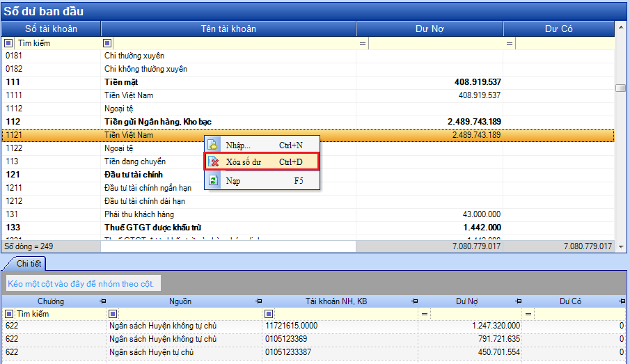Click filter icon in Chương search cell
630x364 pixels.
(x=8, y=314)
